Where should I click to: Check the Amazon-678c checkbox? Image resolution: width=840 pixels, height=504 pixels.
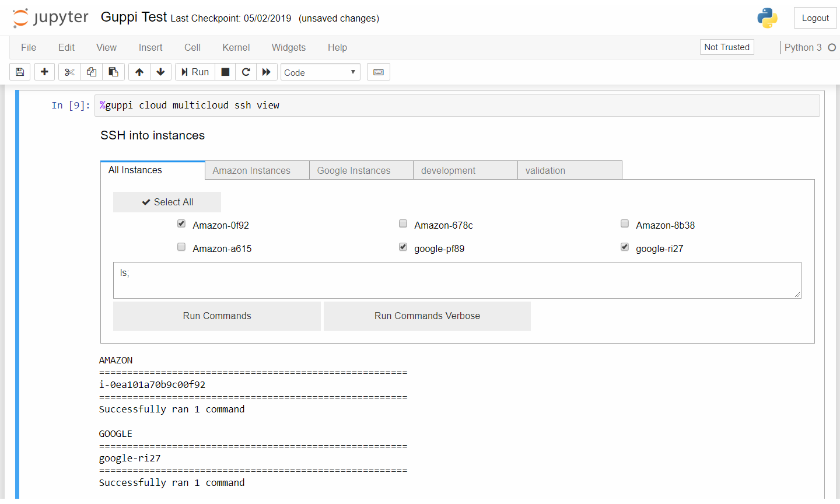403,224
